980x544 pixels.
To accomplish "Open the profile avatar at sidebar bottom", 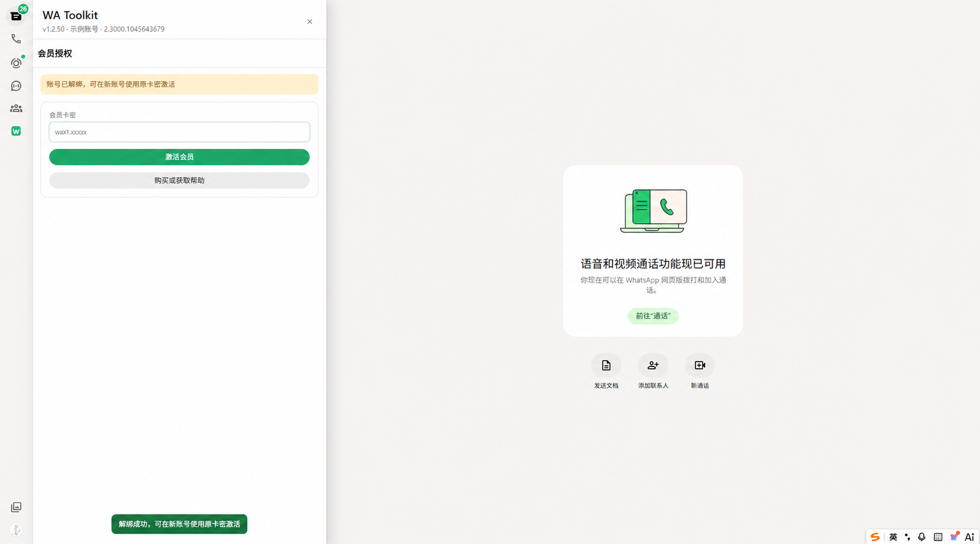I will (16, 530).
